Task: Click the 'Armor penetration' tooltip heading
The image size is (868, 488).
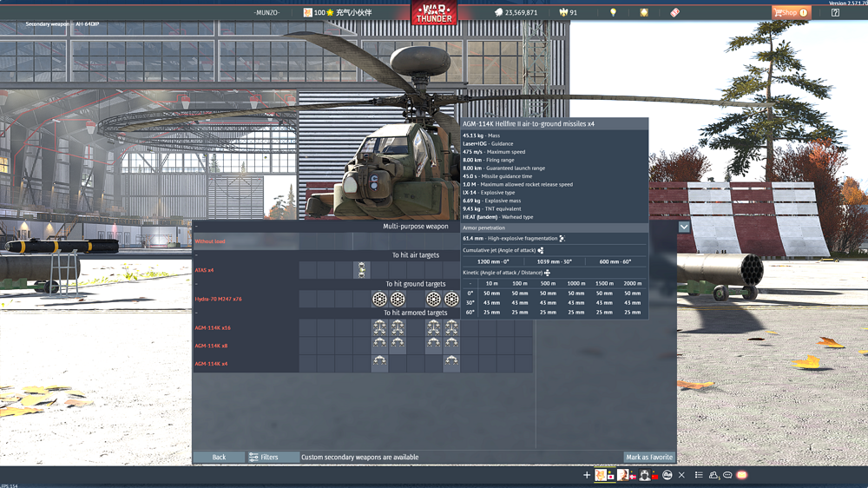Action: click(483, 228)
